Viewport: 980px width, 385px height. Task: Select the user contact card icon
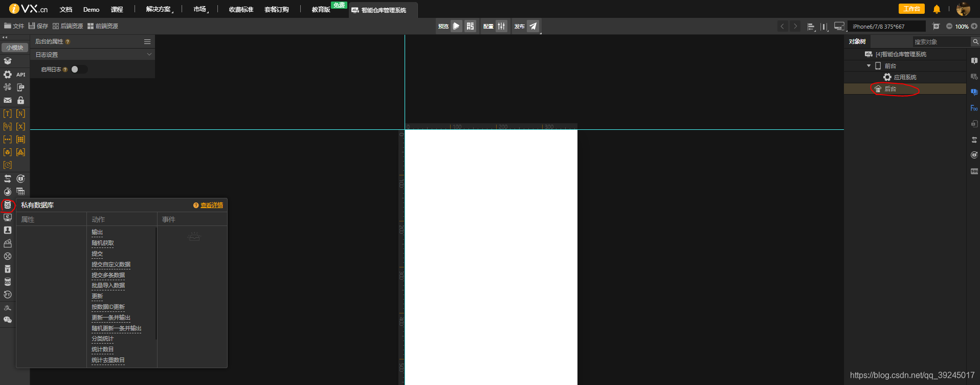click(8, 231)
